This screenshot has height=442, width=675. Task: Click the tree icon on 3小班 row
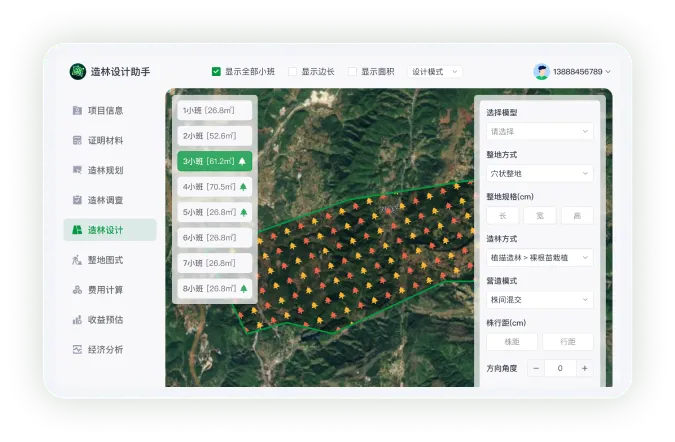point(242,161)
